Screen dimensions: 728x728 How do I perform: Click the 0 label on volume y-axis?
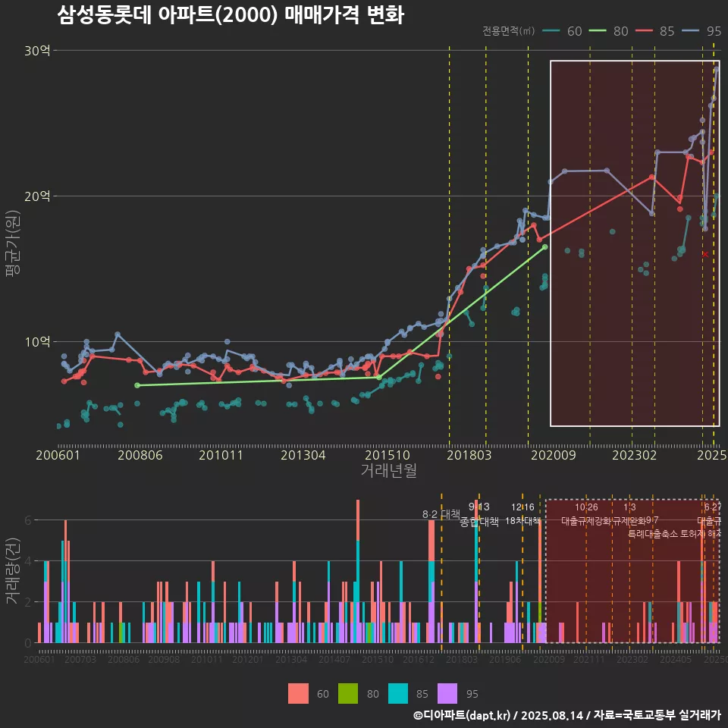point(28,644)
